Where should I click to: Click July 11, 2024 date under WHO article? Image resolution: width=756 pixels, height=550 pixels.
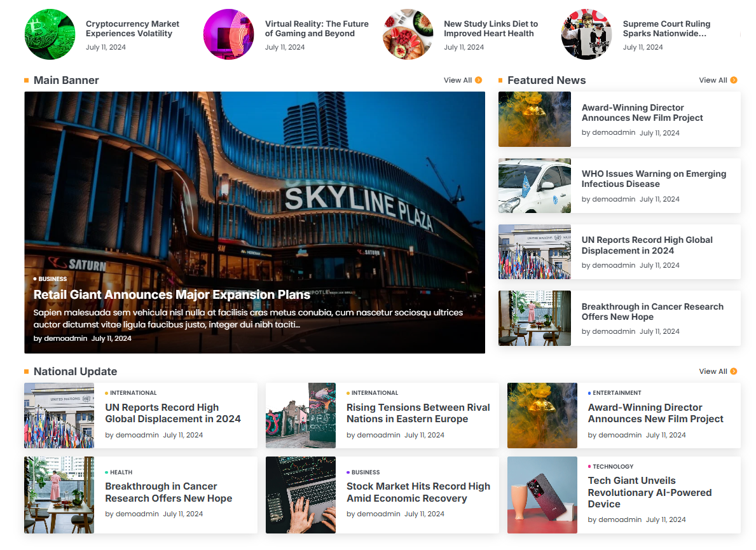tap(659, 199)
